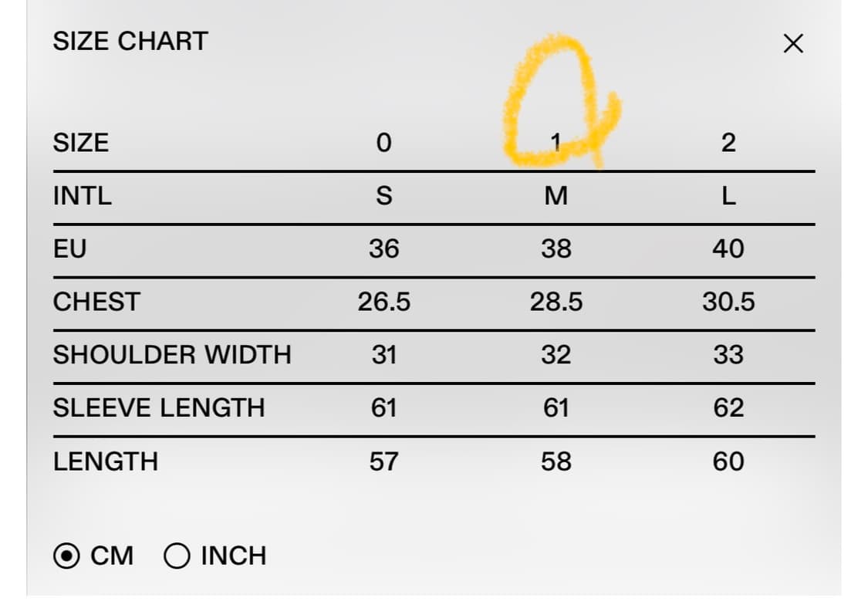
Task: Click the INTL size L cell
Action: [x=728, y=196]
